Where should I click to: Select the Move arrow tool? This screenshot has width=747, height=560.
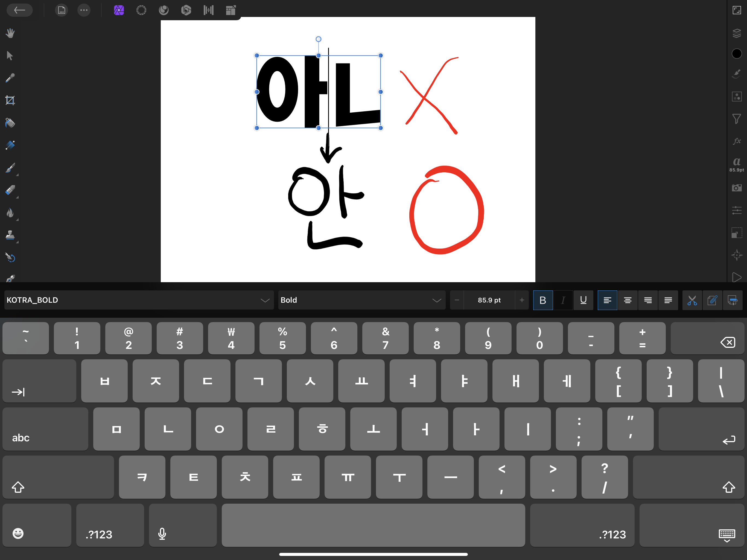10,56
